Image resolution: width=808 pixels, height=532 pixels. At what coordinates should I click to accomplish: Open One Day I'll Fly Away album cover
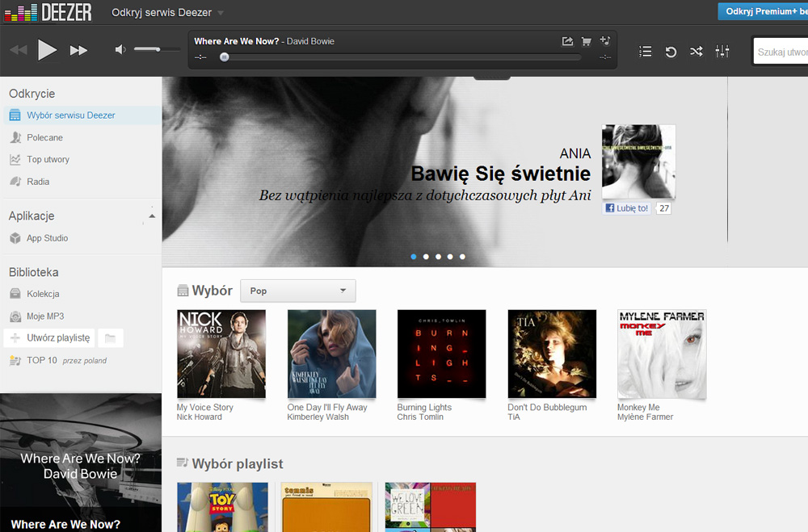coord(332,354)
